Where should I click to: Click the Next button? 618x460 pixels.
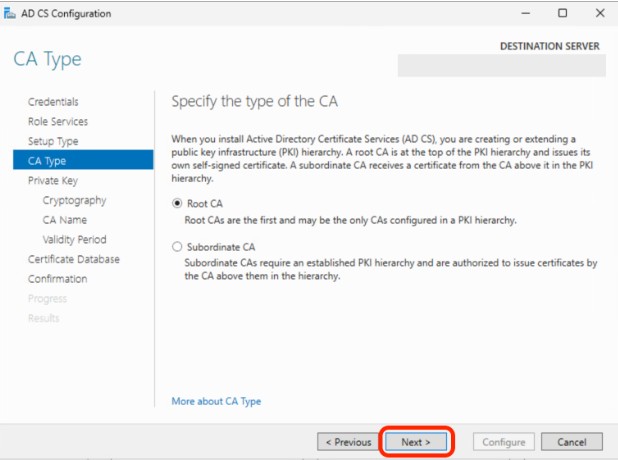[416, 441]
